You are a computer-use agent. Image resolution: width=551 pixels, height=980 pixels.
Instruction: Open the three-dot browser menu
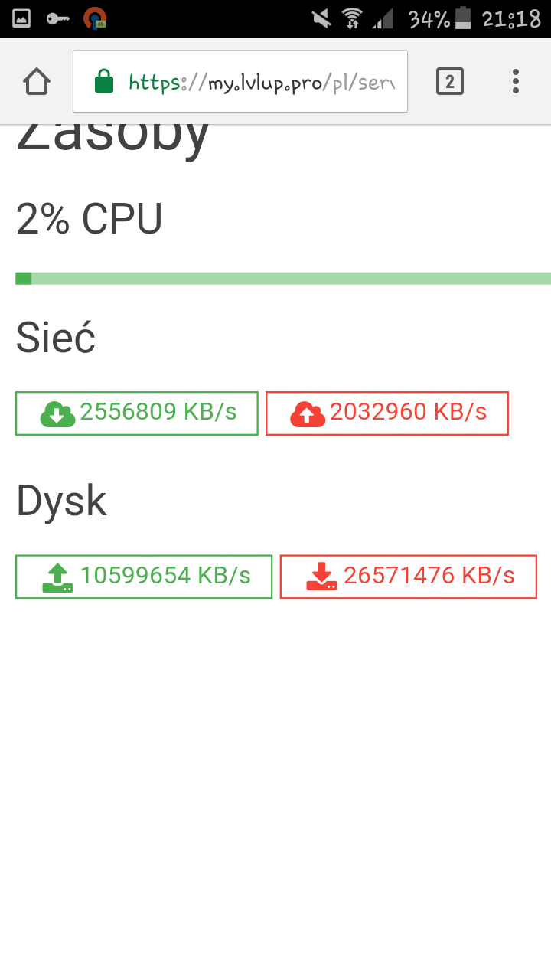click(516, 81)
